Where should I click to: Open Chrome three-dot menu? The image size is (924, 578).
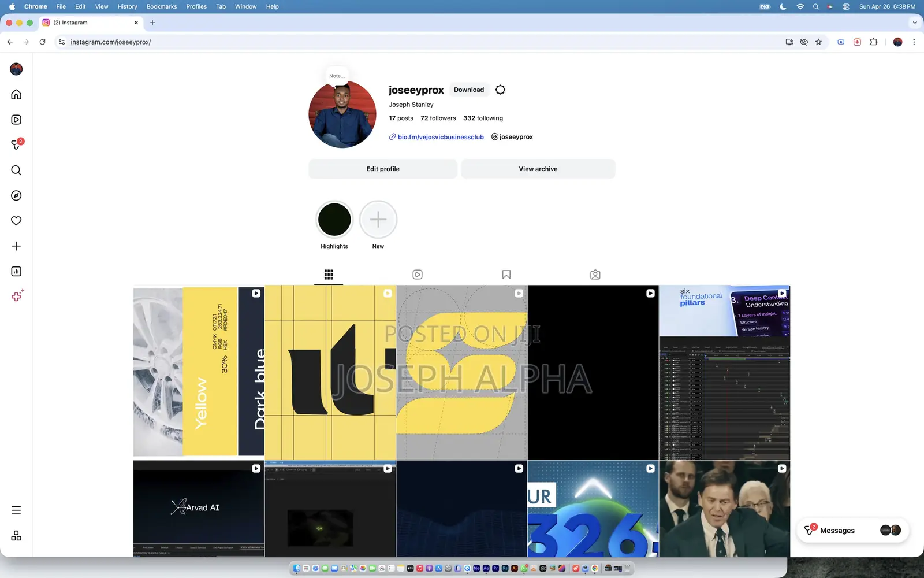(914, 42)
